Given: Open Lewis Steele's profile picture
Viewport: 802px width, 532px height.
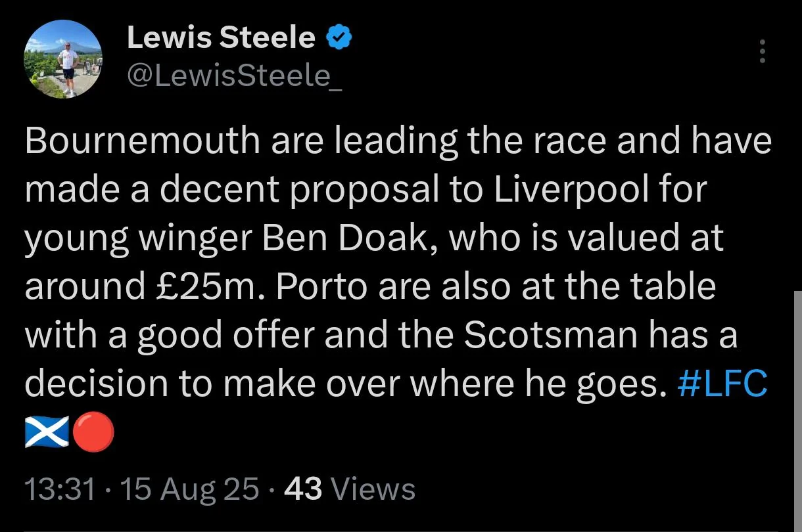Looking at the screenshot, I should [63, 59].
